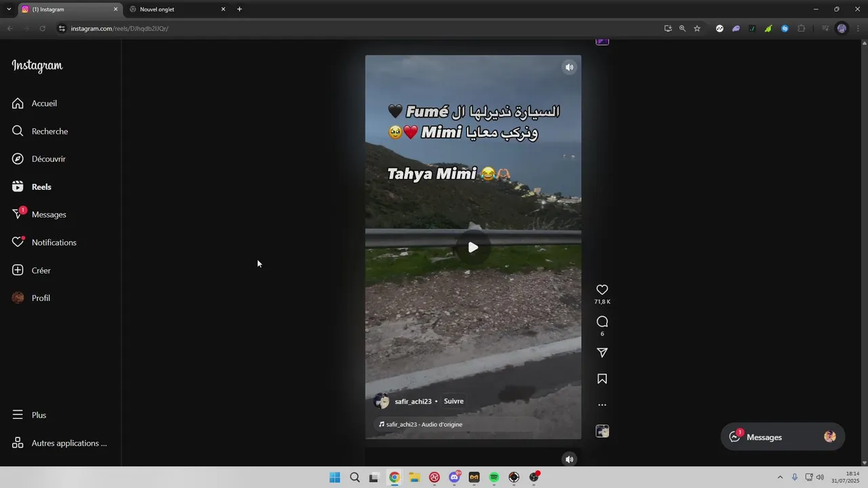Open Task View on taskbar

(x=374, y=477)
